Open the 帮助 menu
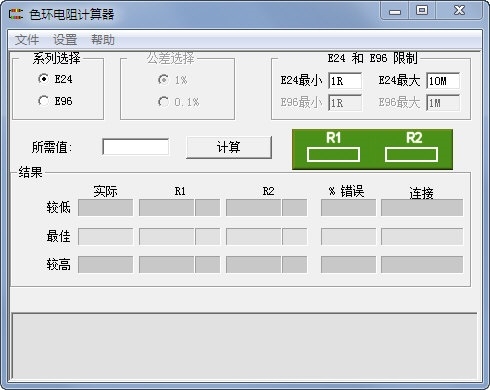 click(103, 40)
